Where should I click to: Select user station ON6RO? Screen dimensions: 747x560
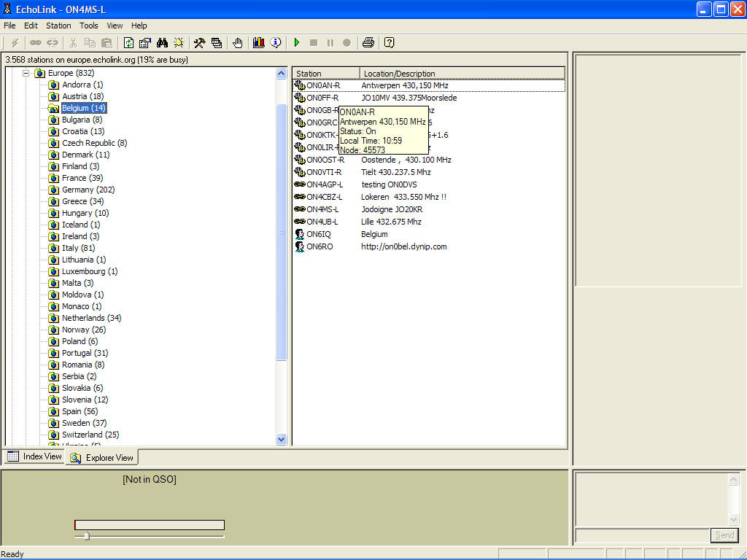pyautogui.click(x=320, y=246)
